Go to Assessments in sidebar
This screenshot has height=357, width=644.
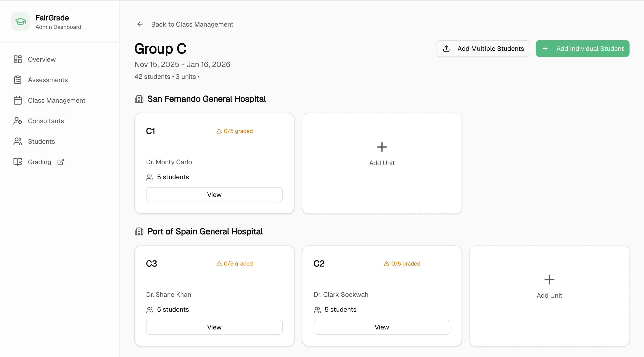tap(48, 80)
